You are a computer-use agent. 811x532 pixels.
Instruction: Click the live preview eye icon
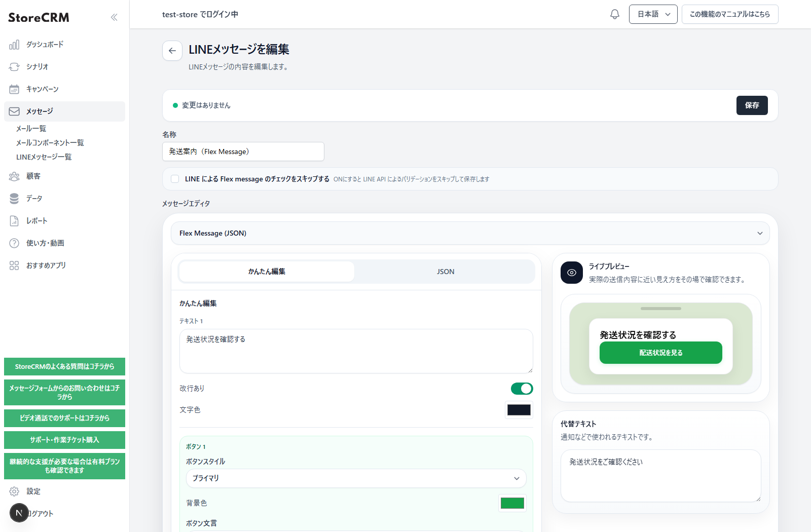pyautogui.click(x=572, y=273)
